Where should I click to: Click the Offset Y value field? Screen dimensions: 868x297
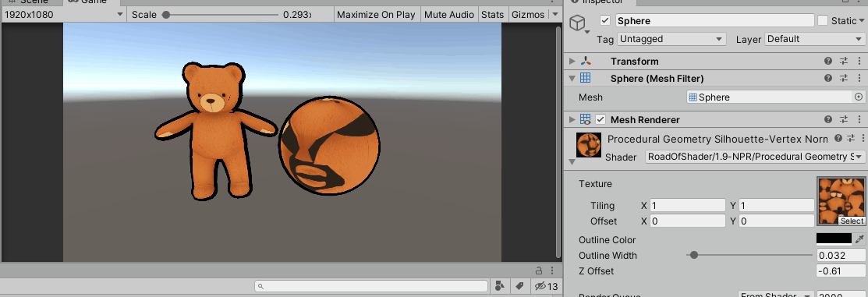click(776, 221)
